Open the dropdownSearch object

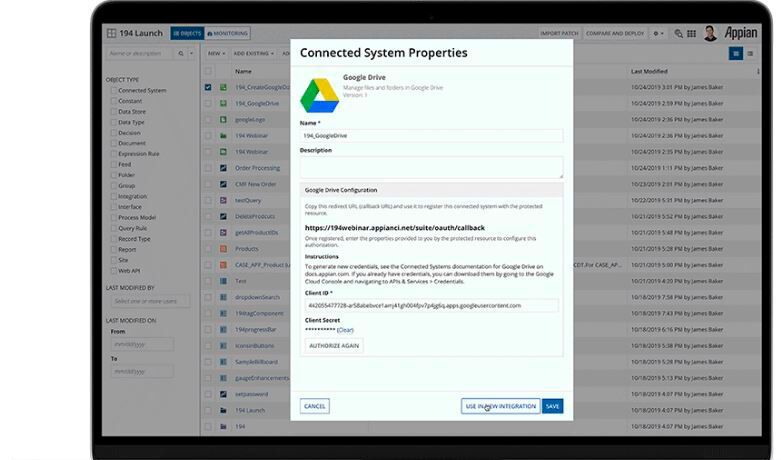pyautogui.click(x=257, y=297)
